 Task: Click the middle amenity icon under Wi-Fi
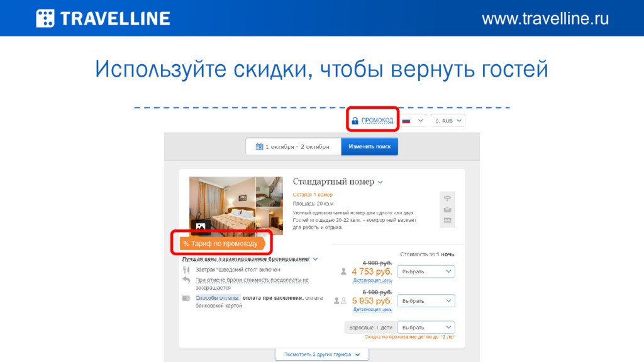[x=447, y=210]
